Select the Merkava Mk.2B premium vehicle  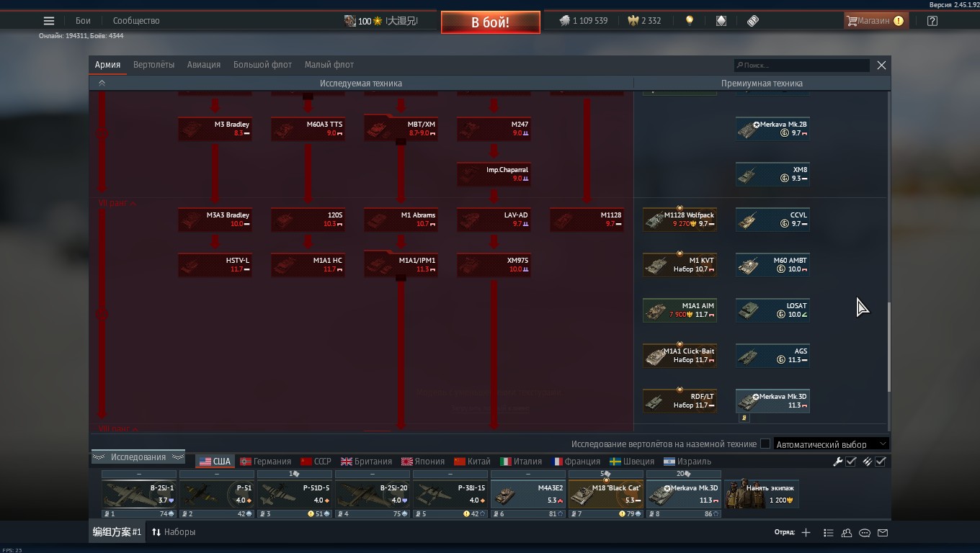[x=772, y=129]
